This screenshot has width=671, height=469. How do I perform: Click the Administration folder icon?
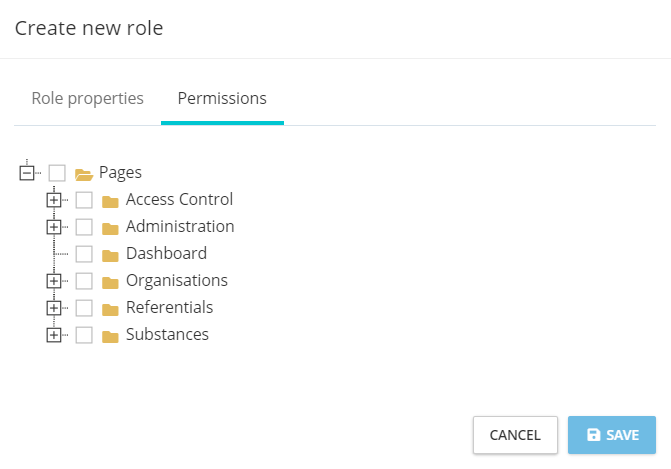click(x=111, y=227)
